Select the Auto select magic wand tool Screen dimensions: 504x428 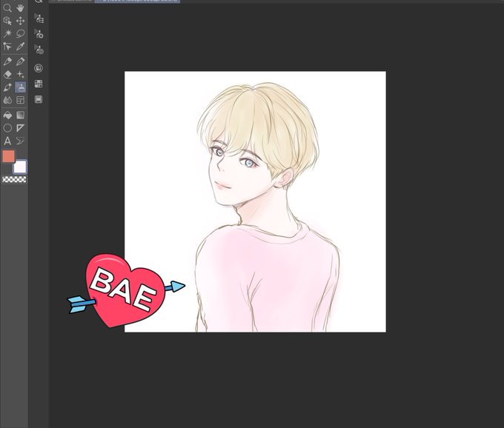tap(7, 33)
